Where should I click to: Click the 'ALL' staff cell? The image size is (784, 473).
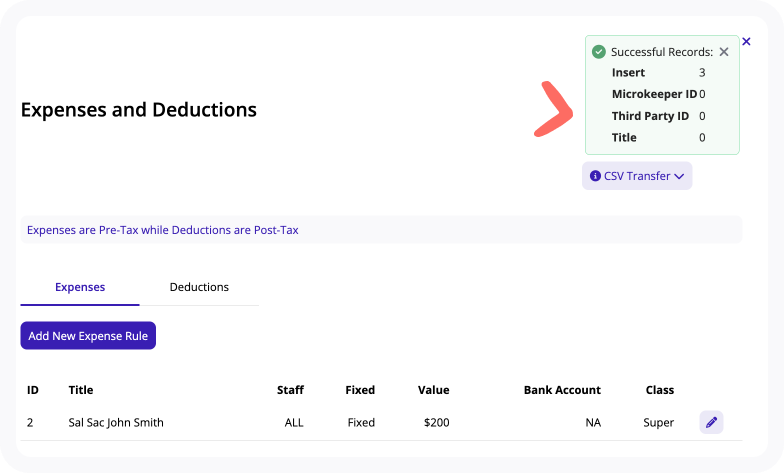tap(294, 422)
